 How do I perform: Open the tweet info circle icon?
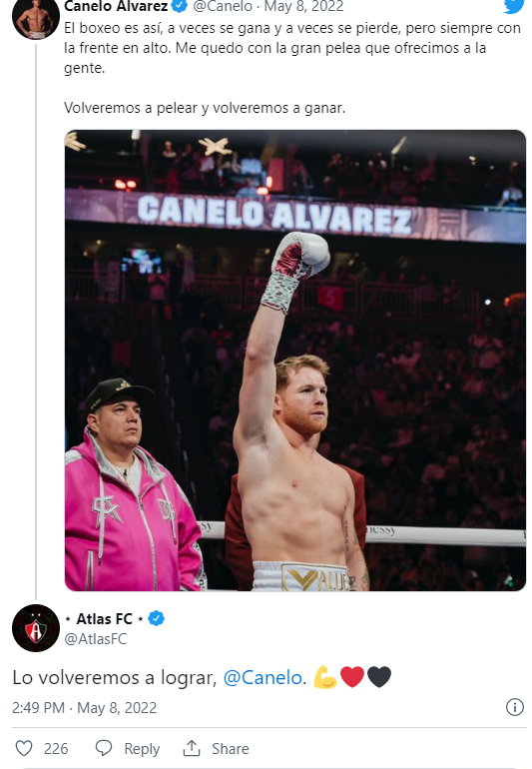coord(515,707)
